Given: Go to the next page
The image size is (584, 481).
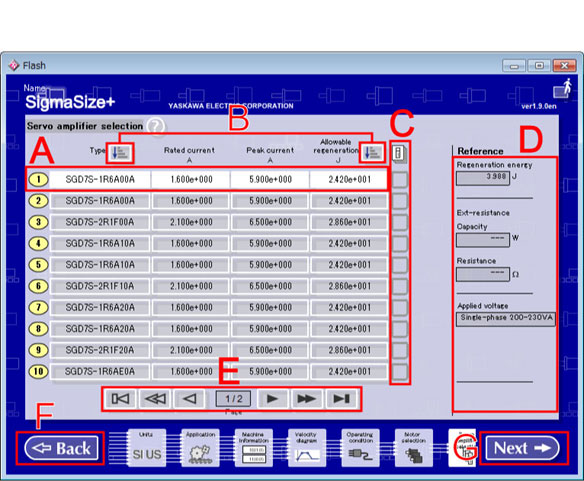Looking at the screenshot, I should [272, 399].
